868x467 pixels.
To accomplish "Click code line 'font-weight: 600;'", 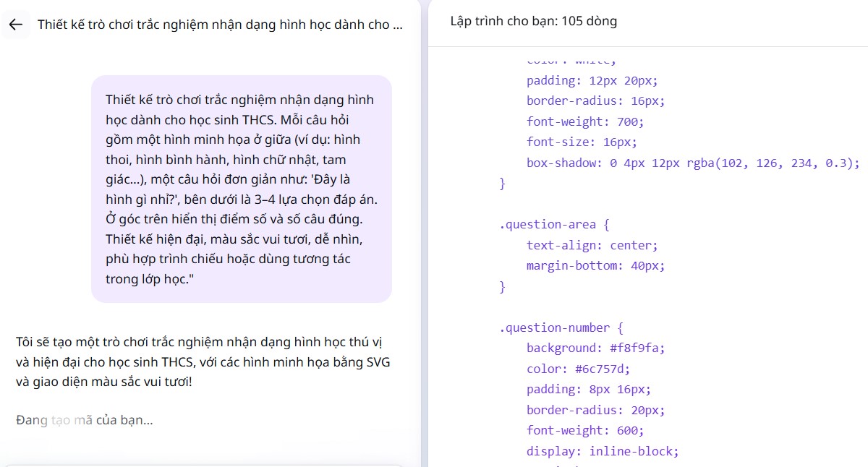I will [x=585, y=430].
